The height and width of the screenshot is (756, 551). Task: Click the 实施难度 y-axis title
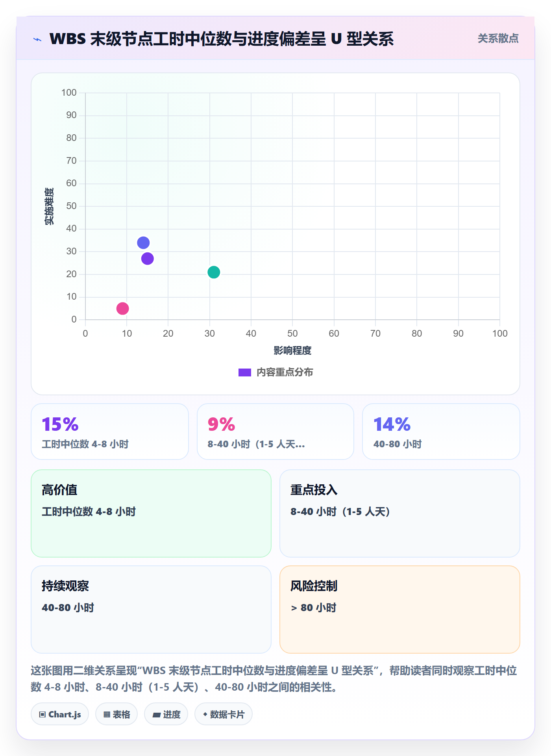coord(49,206)
